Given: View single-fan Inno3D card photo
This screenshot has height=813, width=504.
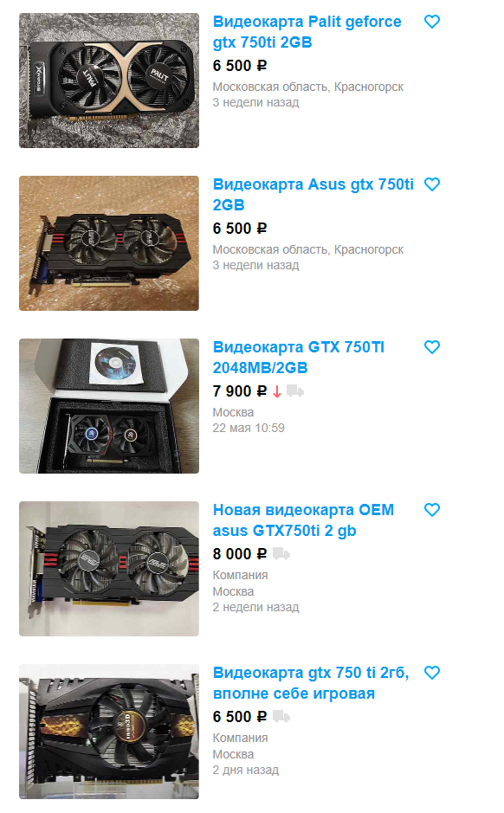Looking at the screenshot, I should pos(109,732).
